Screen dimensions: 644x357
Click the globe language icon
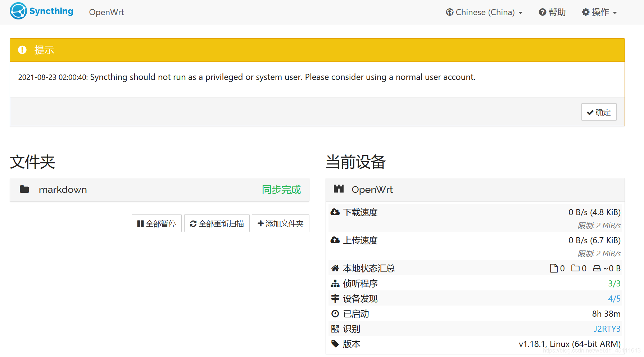pyautogui.click(x=449, y=12)
